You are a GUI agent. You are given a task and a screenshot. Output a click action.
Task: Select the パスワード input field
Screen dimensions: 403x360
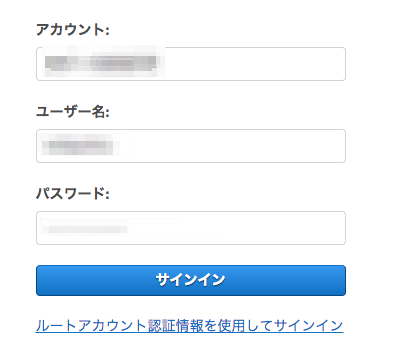pyautogui.click(x=191, y=228)
